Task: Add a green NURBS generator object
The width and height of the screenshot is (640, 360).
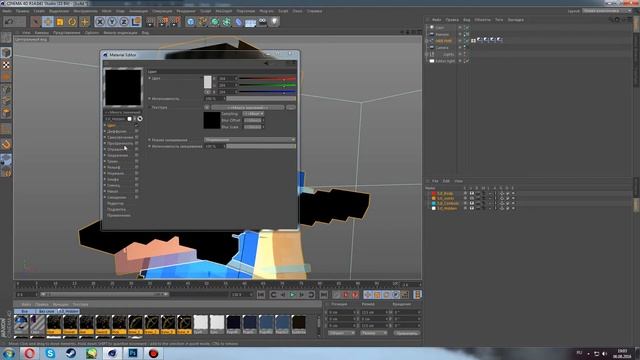Action: click(x=215, y=21)
